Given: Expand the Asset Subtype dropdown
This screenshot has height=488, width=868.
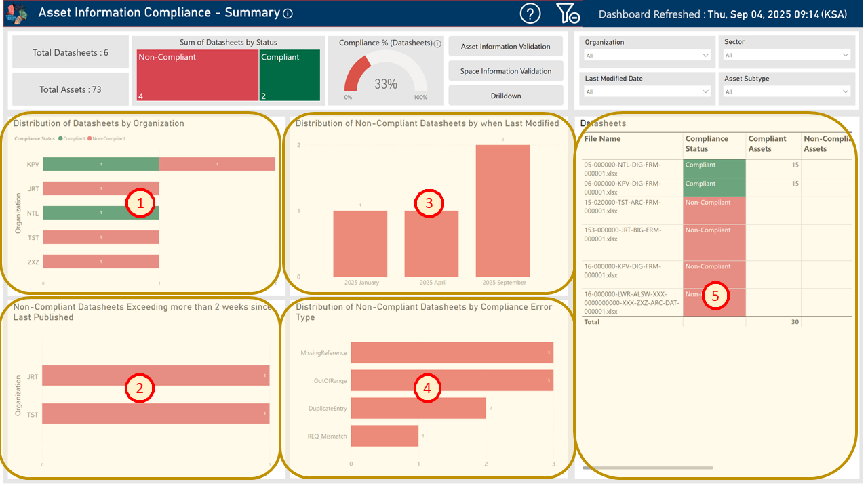Looking at the screenshot, I should click(787, 91).
